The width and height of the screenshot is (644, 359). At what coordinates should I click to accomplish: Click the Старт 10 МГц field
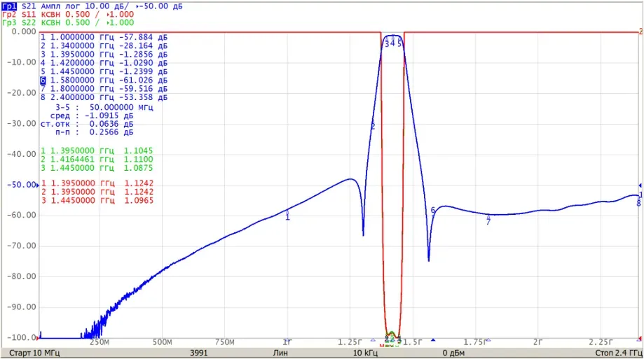click(34, 353)
